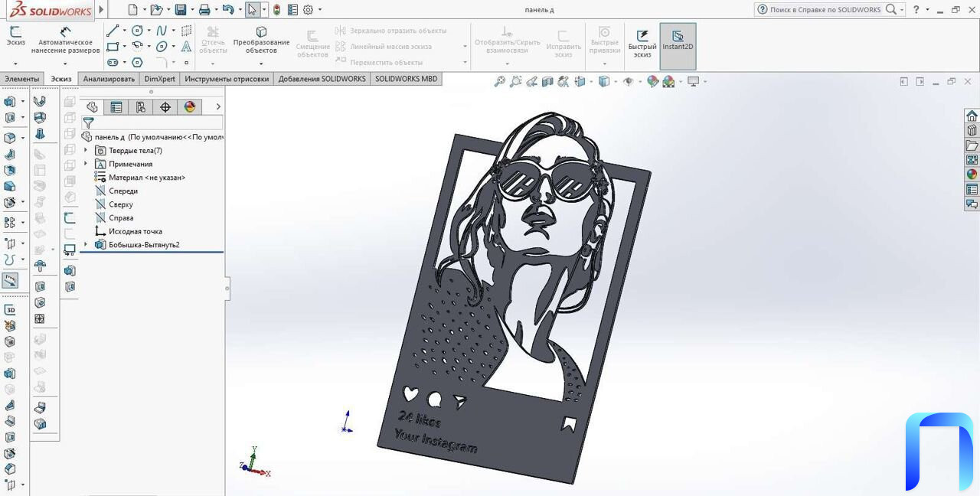Click the New document icon
The width and height of the screenshot is (980, 496).
pyautogui.click(x=133, y=10)
